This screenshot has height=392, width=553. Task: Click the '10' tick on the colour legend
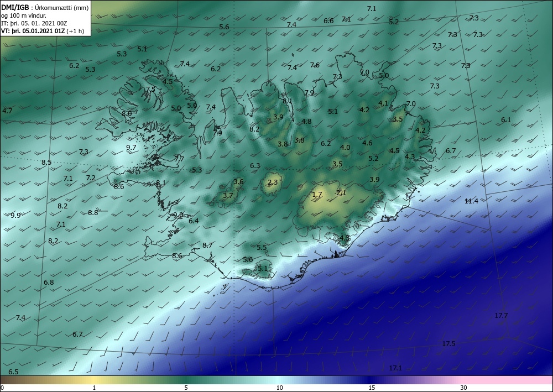[x=280, y=388]
